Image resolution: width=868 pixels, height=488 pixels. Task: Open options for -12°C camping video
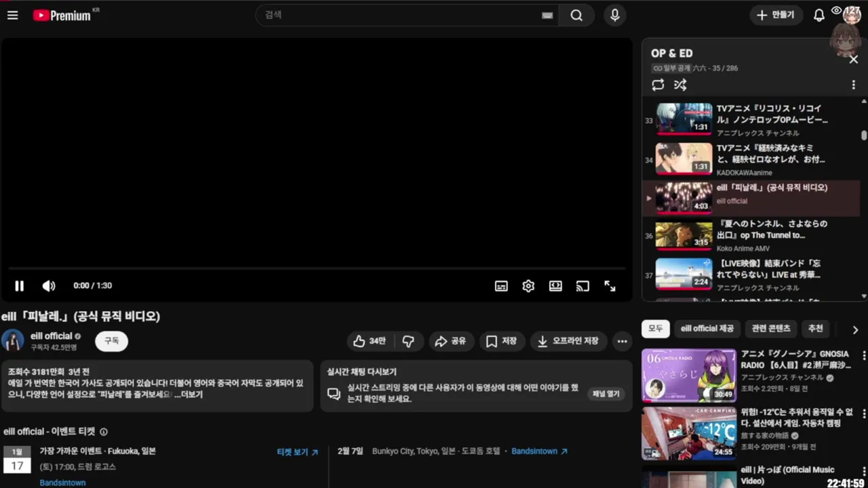[863, 413]
